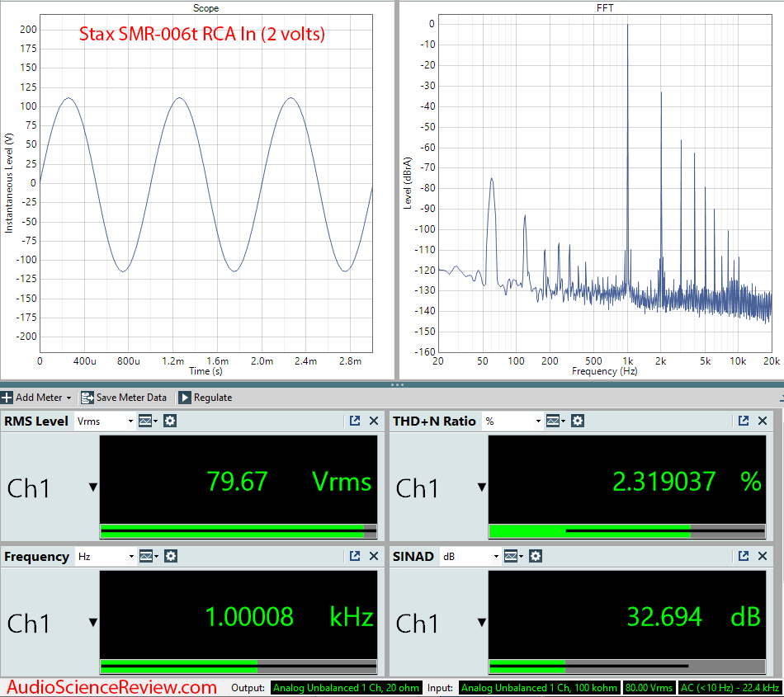Open SINAD meter display options icon
This screenshot has width=784, height=697.
point(513,556)
